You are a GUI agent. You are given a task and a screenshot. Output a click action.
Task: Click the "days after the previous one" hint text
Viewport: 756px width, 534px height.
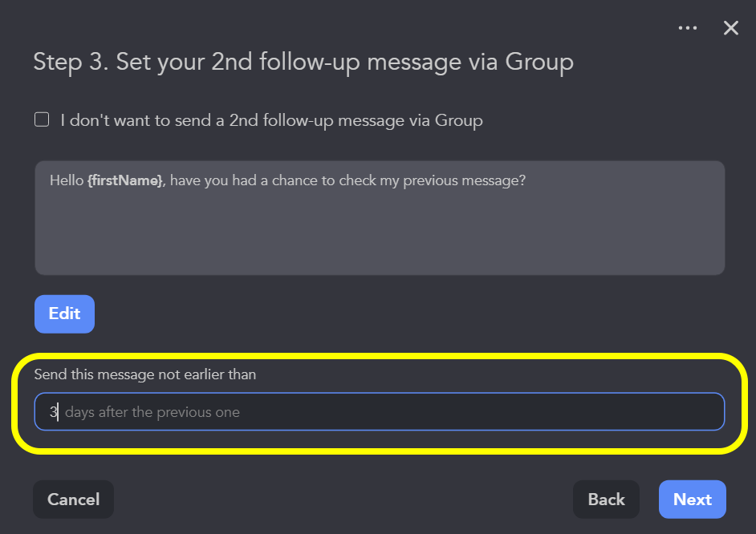click(152, 412)
